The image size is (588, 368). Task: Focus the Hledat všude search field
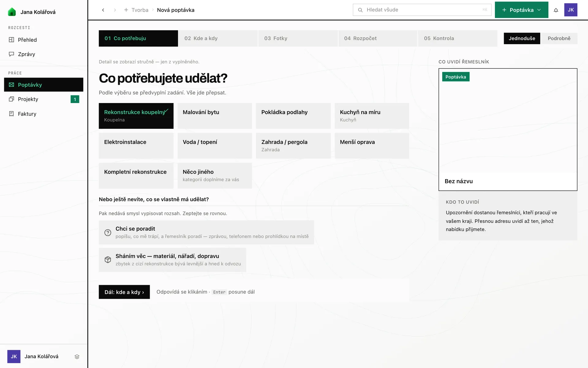(x=422, y=10)
